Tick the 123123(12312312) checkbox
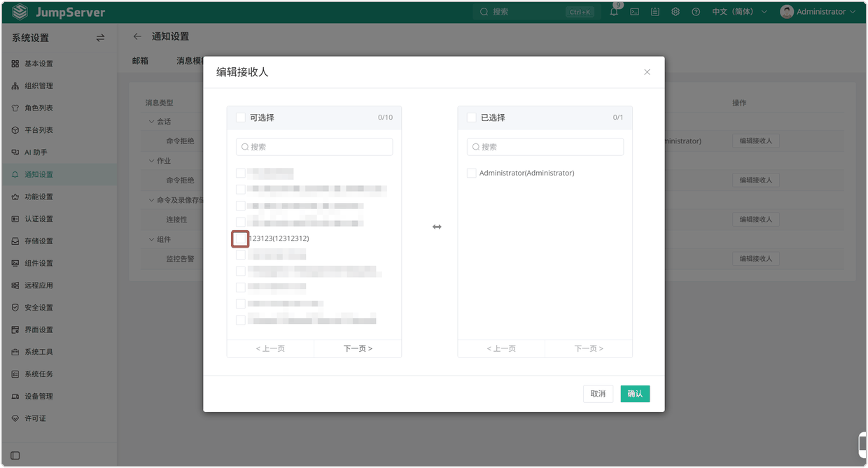868x468 pixels. (241, 239)
